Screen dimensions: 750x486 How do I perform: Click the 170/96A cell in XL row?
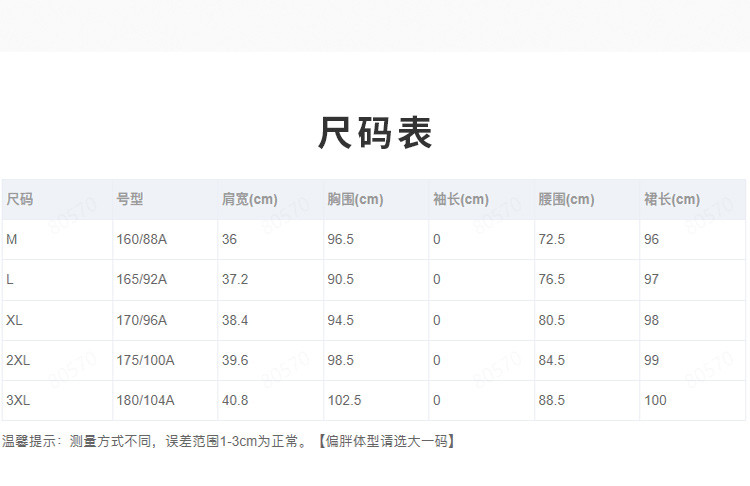(x=142, y=320)
